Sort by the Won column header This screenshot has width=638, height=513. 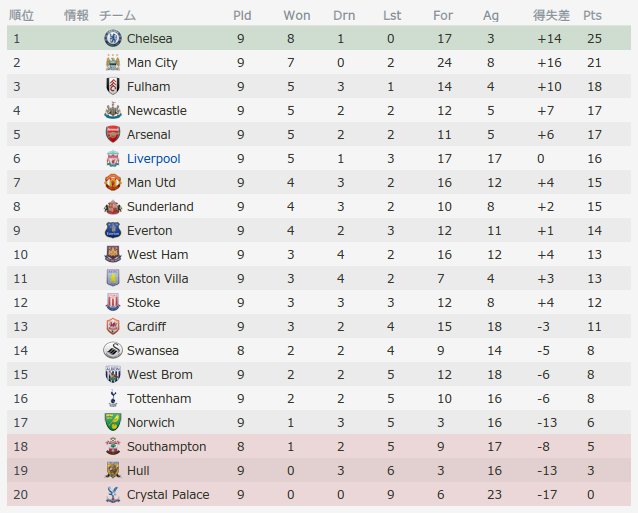(296, 16)
